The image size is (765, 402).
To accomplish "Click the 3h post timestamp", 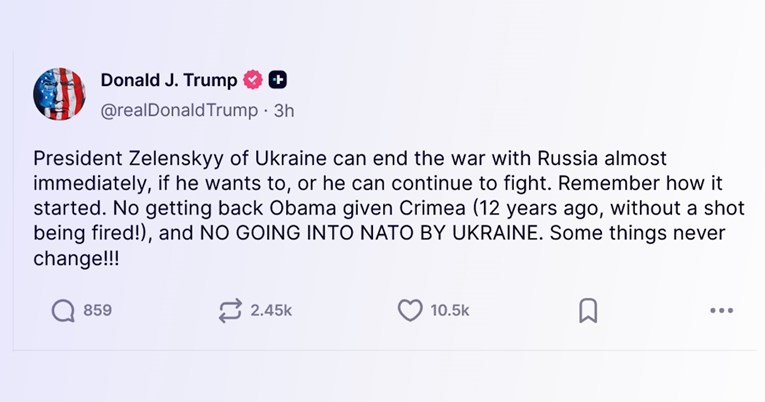I will tap(284, 110).
